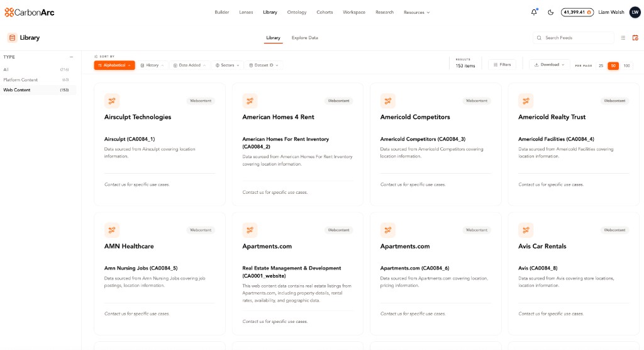
Task: Toggle dark mode moon icon
Action: click(551, 13)
